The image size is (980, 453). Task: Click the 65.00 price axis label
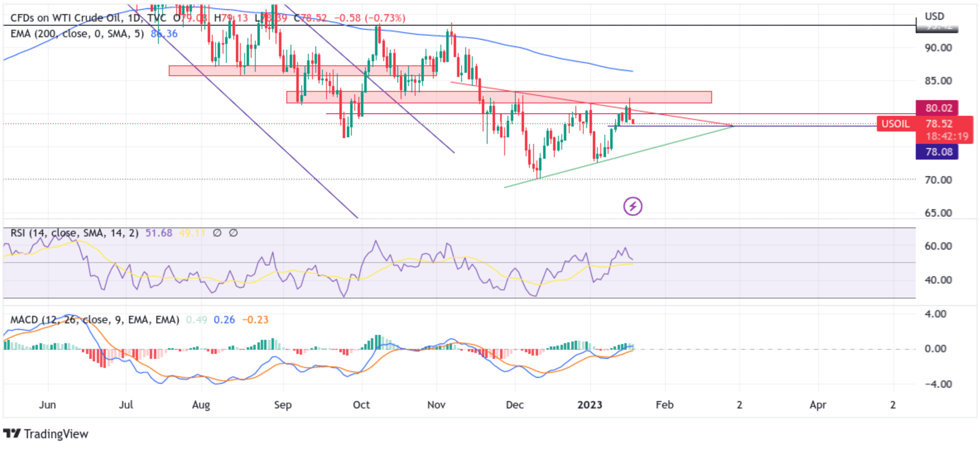938,213
